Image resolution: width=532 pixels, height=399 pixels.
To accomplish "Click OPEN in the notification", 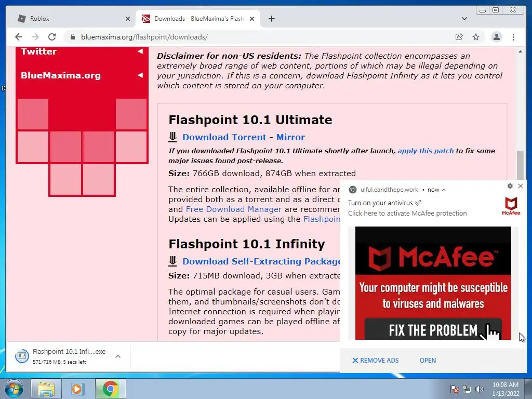I will pyautogui.click(x=428, y=361).
